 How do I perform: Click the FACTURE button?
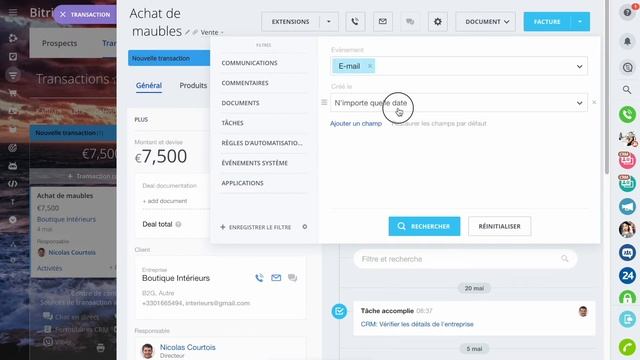pos(547,22)
